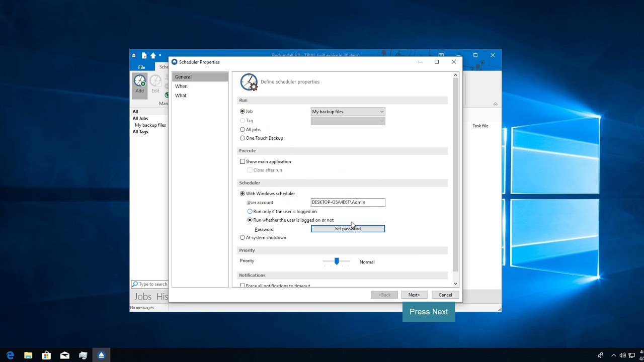Select the Job radio button
The height and width of the screenshot is (362, 644).
(243, 111)
